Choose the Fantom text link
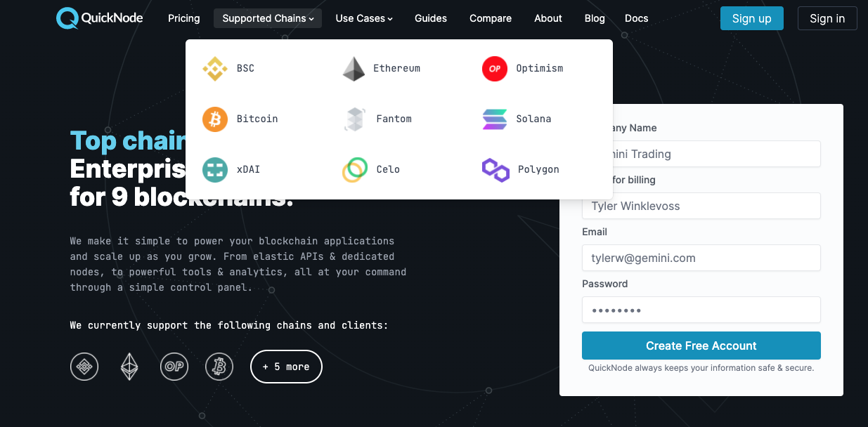 [394, 119]
